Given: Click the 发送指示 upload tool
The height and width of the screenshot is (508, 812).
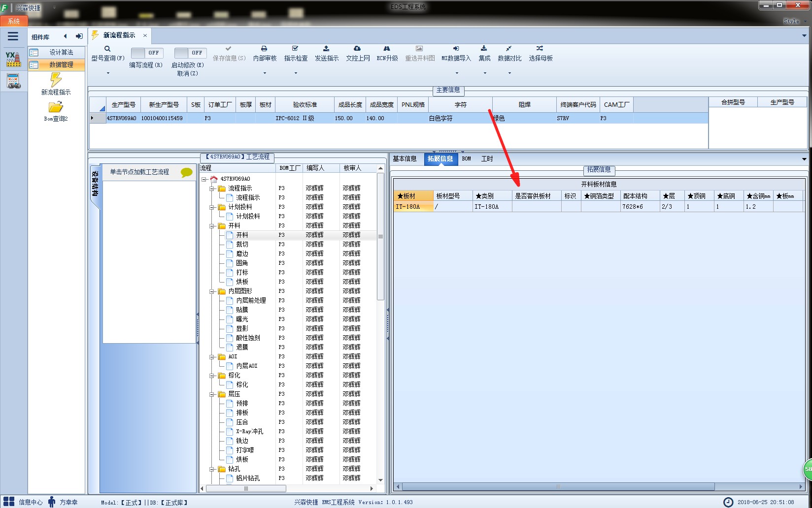Looking at the screenshot, I should (x=327, y=54).
